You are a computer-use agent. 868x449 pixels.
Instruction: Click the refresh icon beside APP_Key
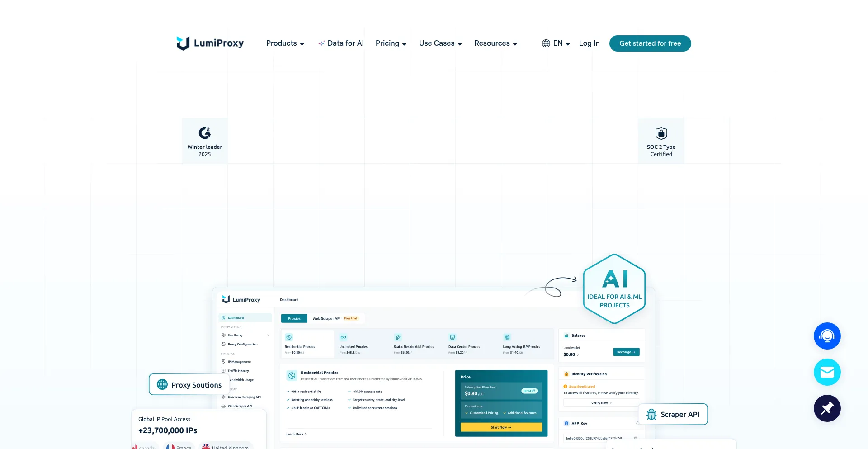tap(637, 423)
